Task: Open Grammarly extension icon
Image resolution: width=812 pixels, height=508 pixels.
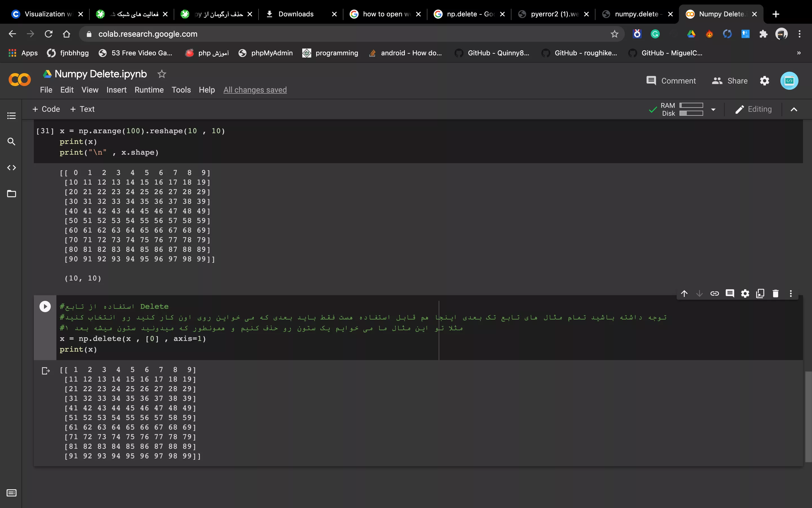Action: 655,34
